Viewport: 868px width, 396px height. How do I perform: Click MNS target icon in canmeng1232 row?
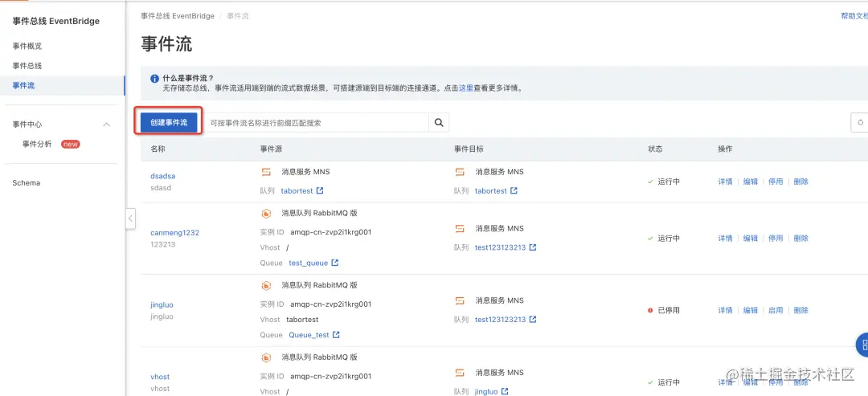tap(460, 228)
